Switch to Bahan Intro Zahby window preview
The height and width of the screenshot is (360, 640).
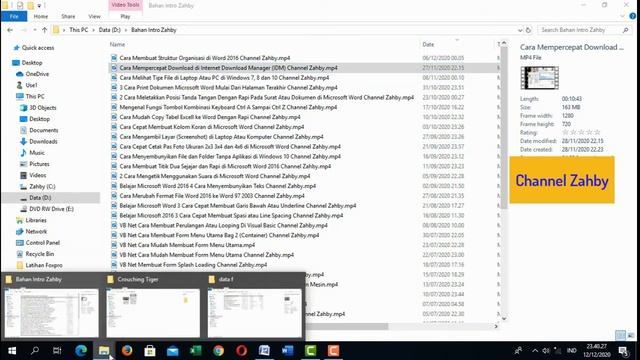pos(51,308)
